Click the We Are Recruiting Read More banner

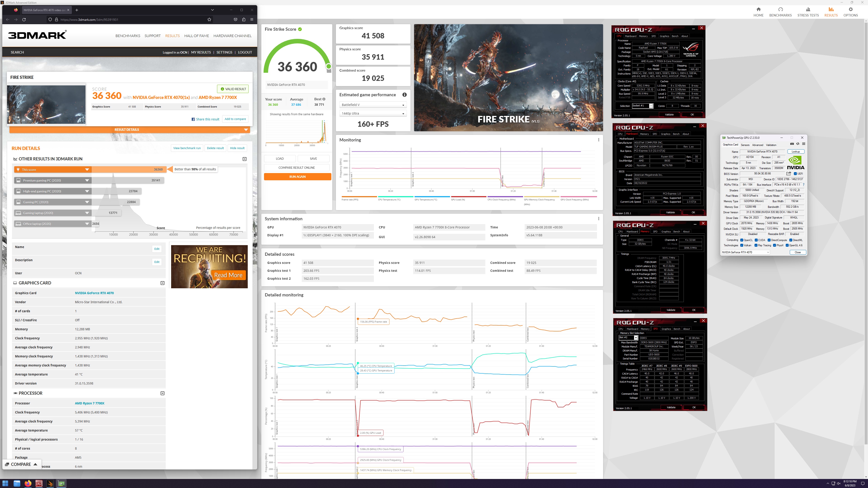[x=209, y=266]
